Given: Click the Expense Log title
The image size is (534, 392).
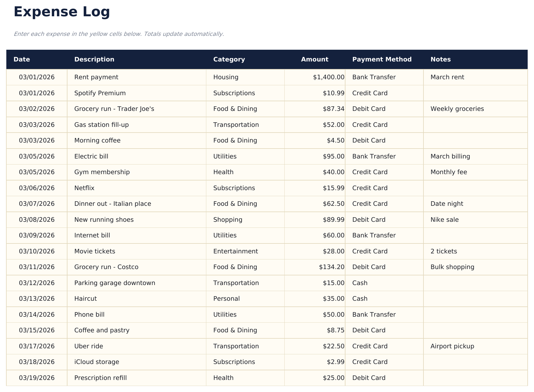Looking at the screenshot, I should click(x=61, y=12).
